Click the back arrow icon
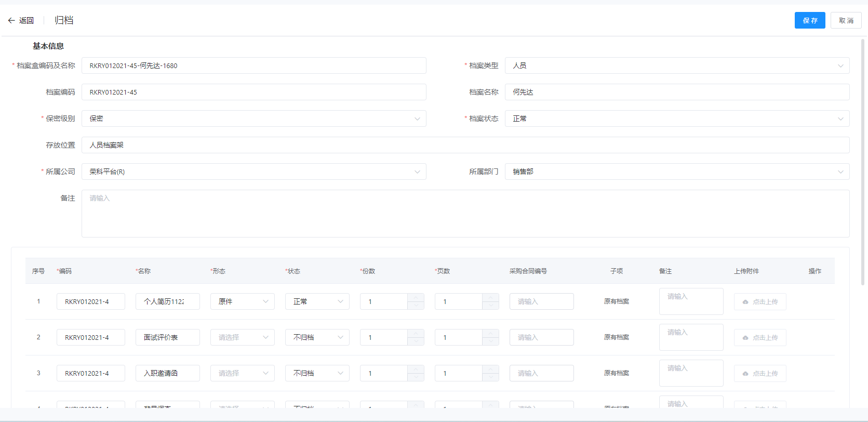868x422 pixels. click(x=11, y=21)
